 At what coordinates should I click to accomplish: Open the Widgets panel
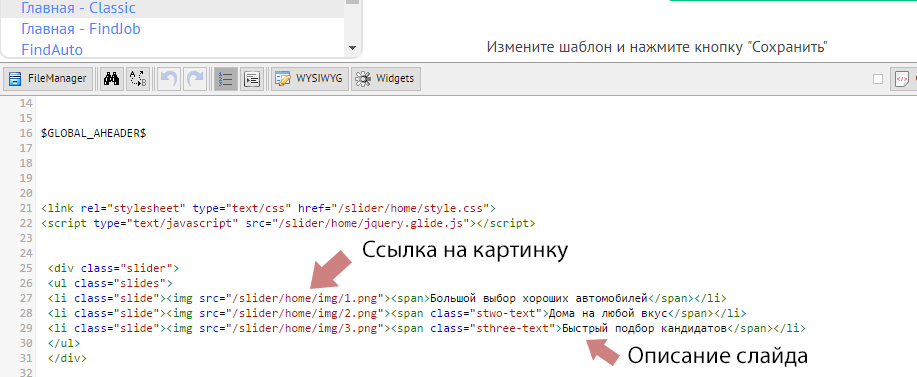[386, 78]
